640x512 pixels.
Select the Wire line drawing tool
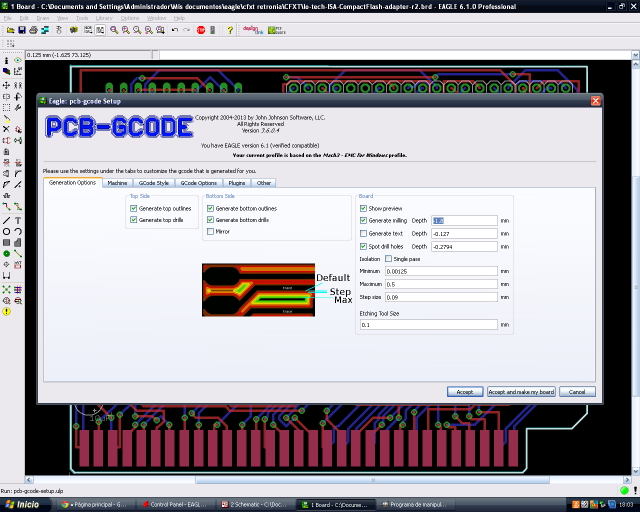click(x=6, y=220)
